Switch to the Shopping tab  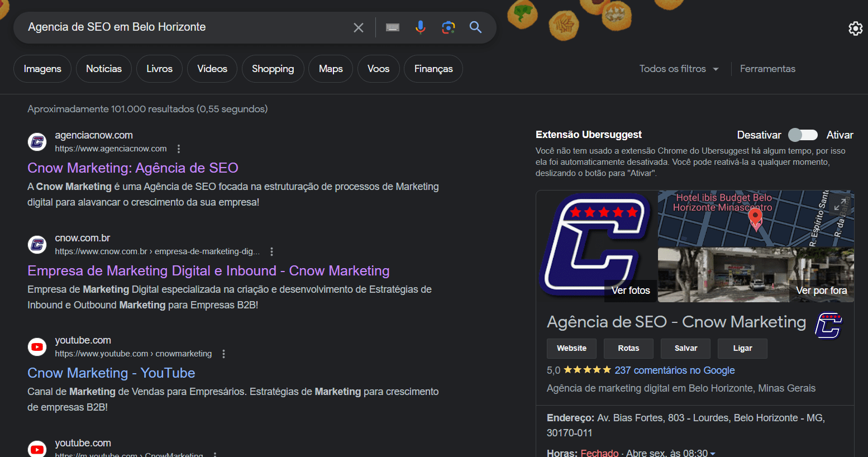[x=273, y=69]
